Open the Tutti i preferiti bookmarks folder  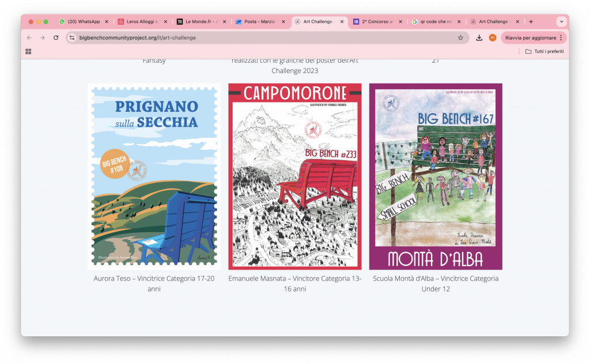(544, 51)
